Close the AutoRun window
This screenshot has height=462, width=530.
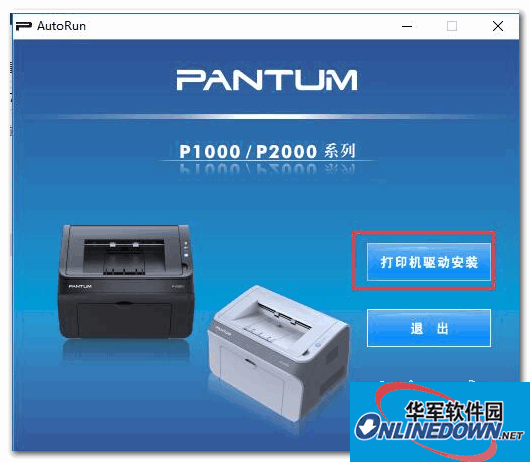coord(498,26)
